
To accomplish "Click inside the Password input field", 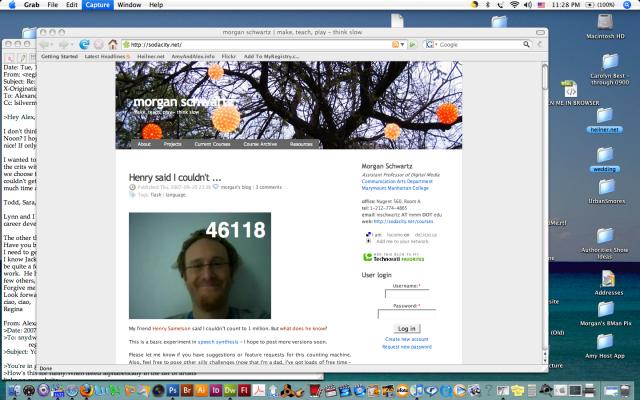I will (407, 314).
